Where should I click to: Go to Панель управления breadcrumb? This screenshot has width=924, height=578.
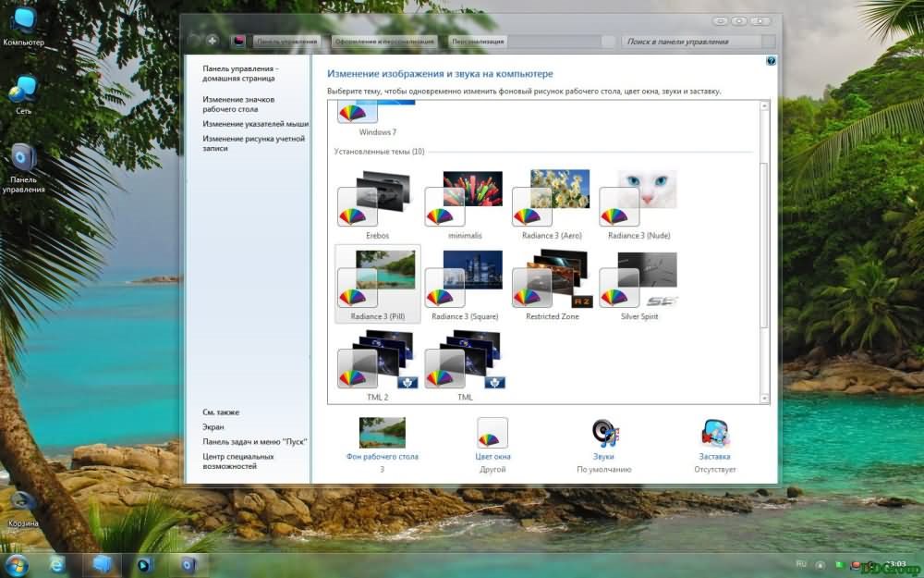pyautogui.click(x=287, y=42)
